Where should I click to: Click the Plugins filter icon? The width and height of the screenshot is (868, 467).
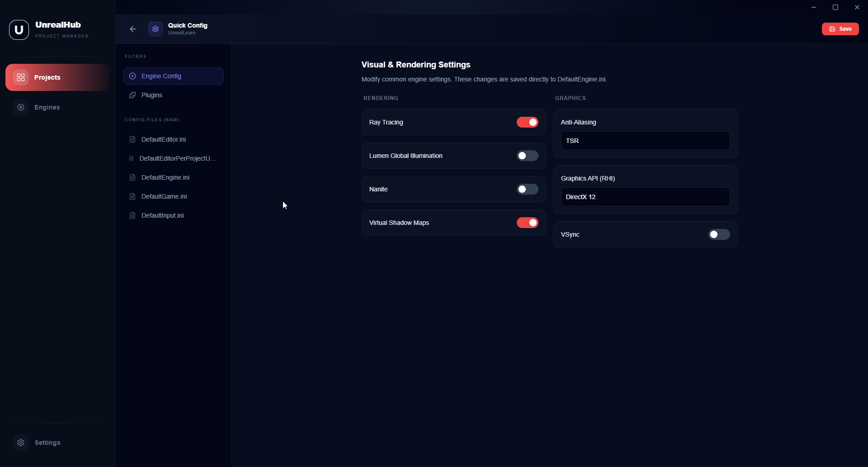[x=132, y=95]
